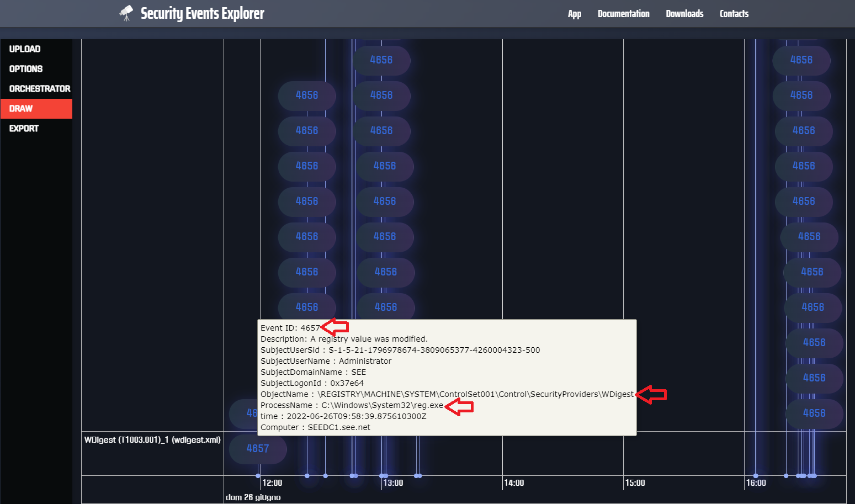Viewport: 855px width, 504px height.
Task: Select the ProcessName reg.exe line
Action: (x=352, y=405)
